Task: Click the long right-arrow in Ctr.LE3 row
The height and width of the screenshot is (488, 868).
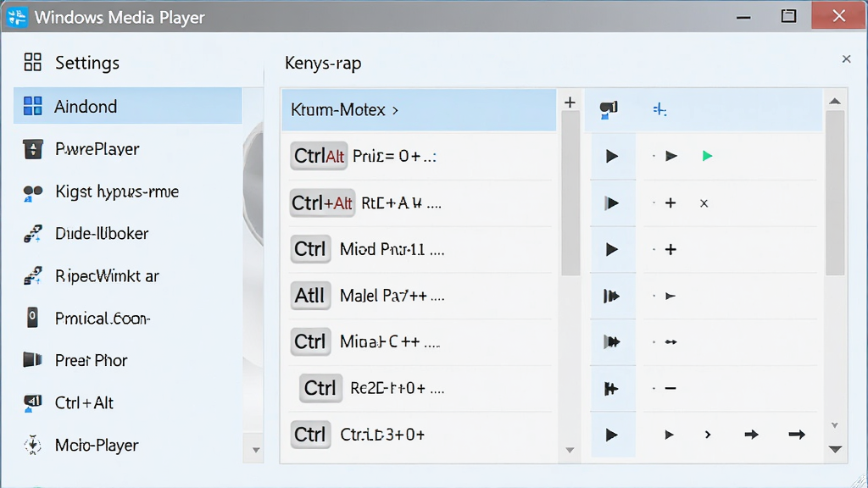Action: (x=797, y=435)
